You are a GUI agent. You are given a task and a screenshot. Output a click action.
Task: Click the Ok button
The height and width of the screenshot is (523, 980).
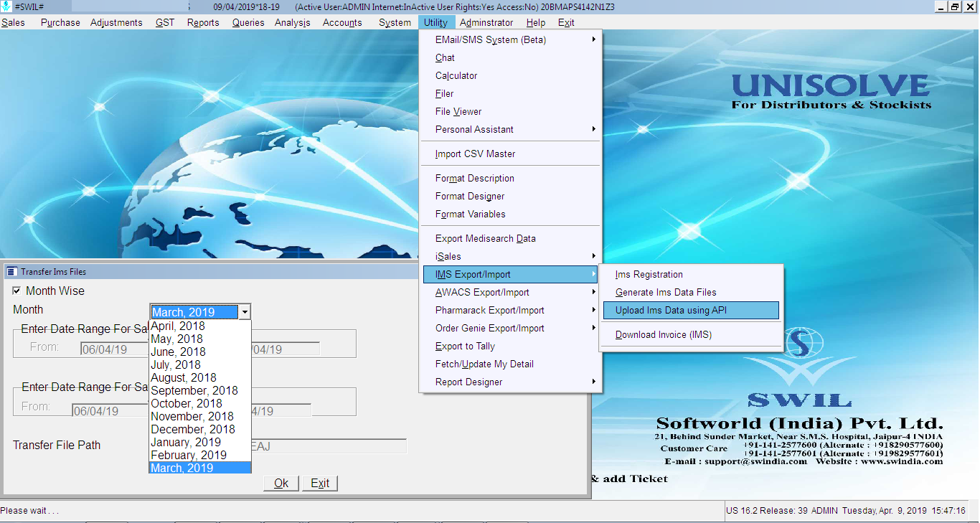coord(281,483)
